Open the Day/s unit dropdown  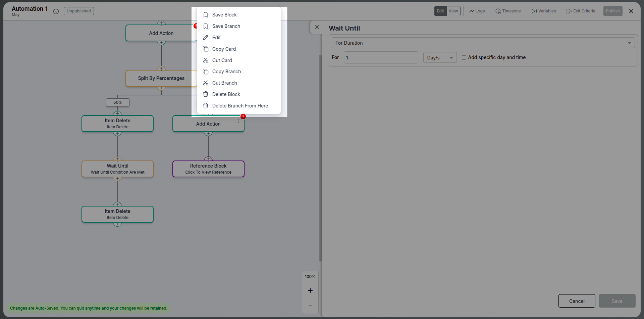[440, 58]
